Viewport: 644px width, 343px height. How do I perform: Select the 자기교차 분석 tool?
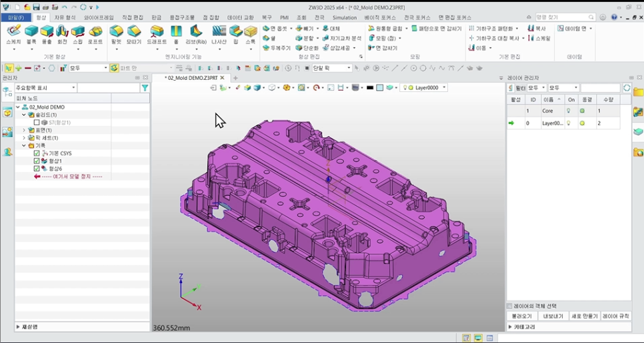click(342, 38)
